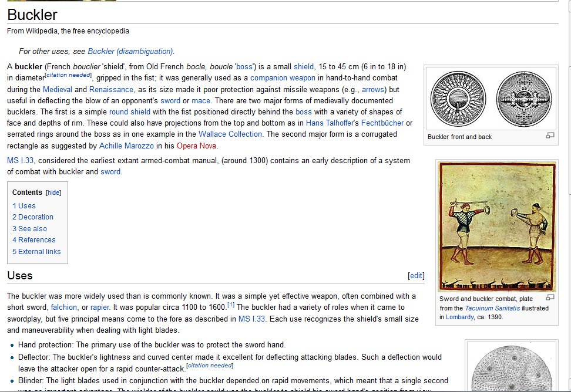571x392 pixels.
Task: Open the 'Hans Talhoffer' link
Action: (x=329, y=123)
